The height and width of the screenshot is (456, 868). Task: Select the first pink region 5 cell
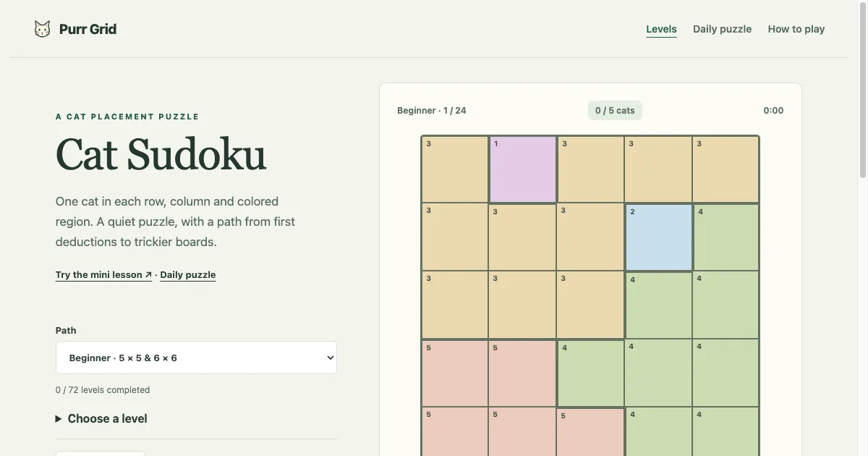click(x=455, y=373)
